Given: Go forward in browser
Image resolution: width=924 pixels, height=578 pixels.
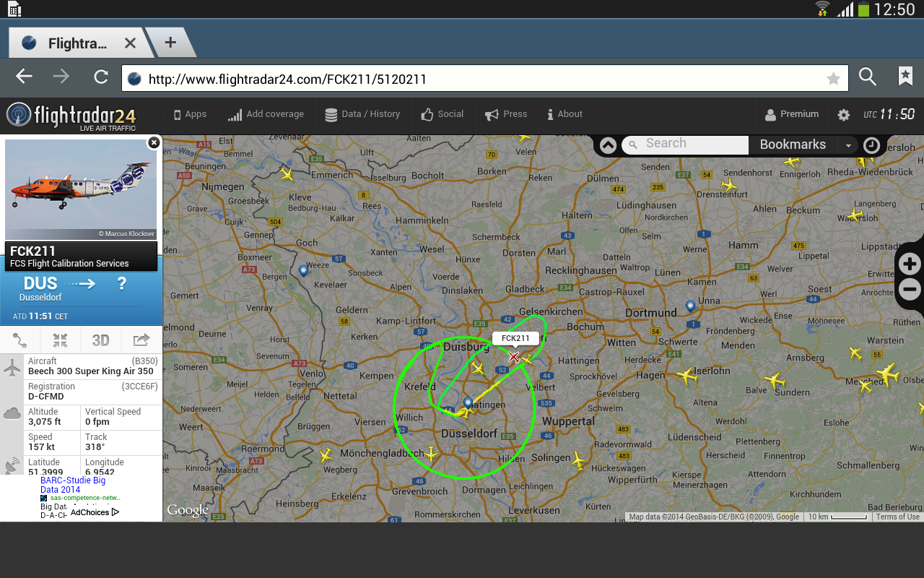Looking at the screenshot, I should point(61,77).
